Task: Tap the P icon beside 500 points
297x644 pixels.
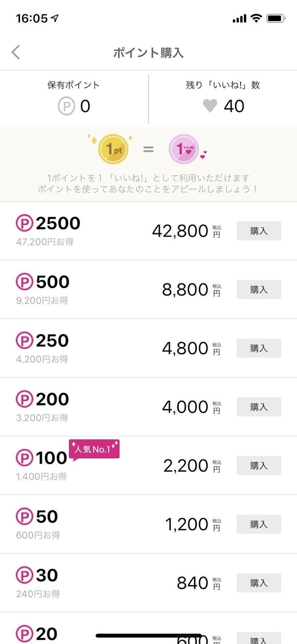Action: (25, 282)
